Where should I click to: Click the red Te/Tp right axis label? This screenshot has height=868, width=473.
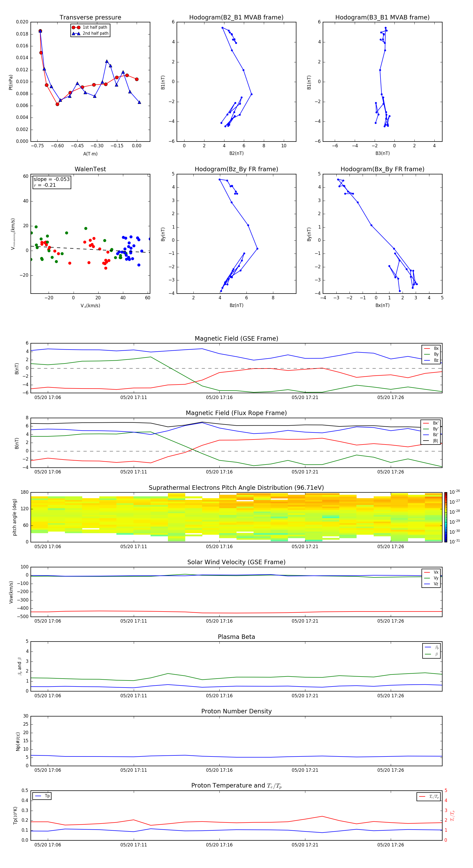(x=453, y=816)
